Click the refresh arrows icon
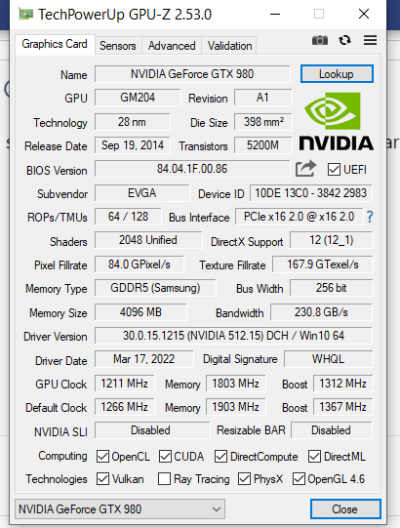Screen dimensions: 400x528 point(344,40)
